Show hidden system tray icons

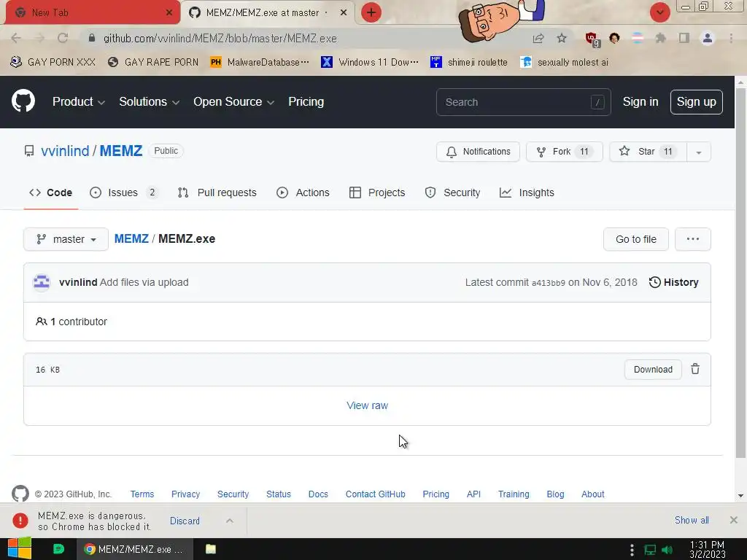tap(632, 550)
